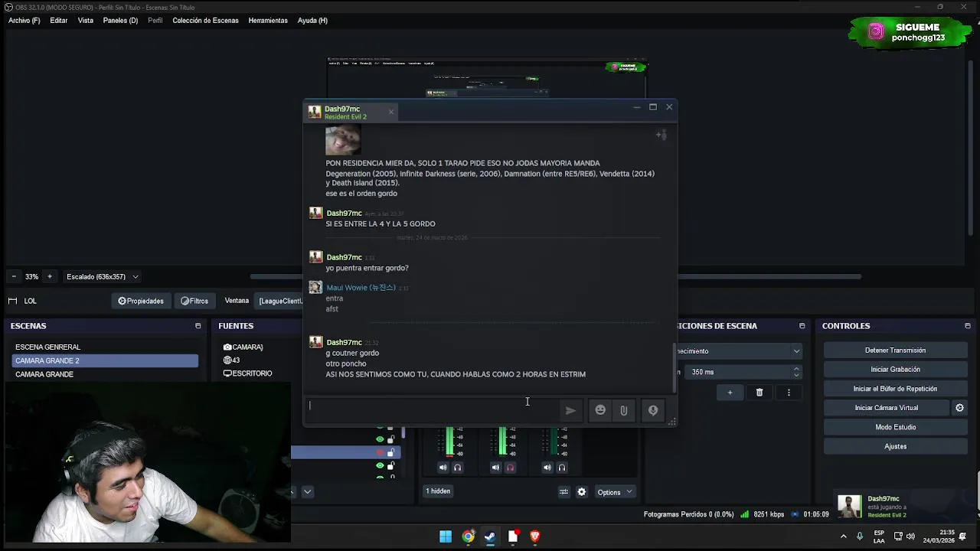This screenshot has width=980, height=551.
Task: Zoom out preview minus button
Action: pyautogui.click(x=13, y=276)
